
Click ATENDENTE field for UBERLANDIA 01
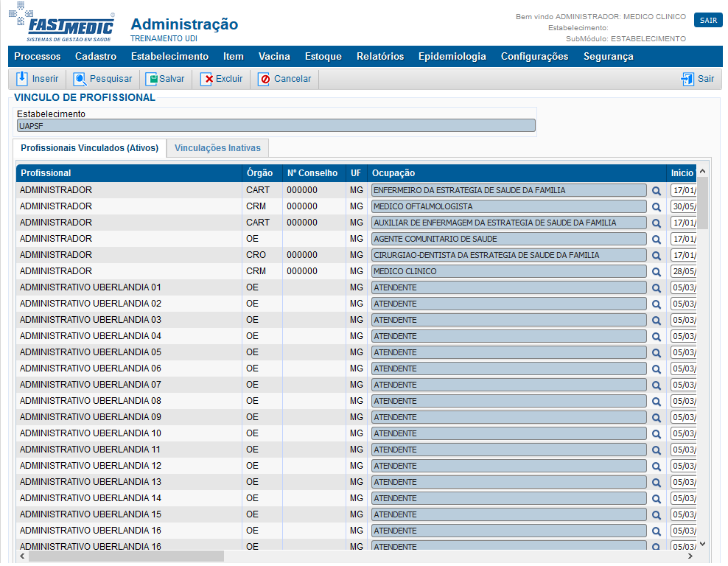click(x=509, y=288)
